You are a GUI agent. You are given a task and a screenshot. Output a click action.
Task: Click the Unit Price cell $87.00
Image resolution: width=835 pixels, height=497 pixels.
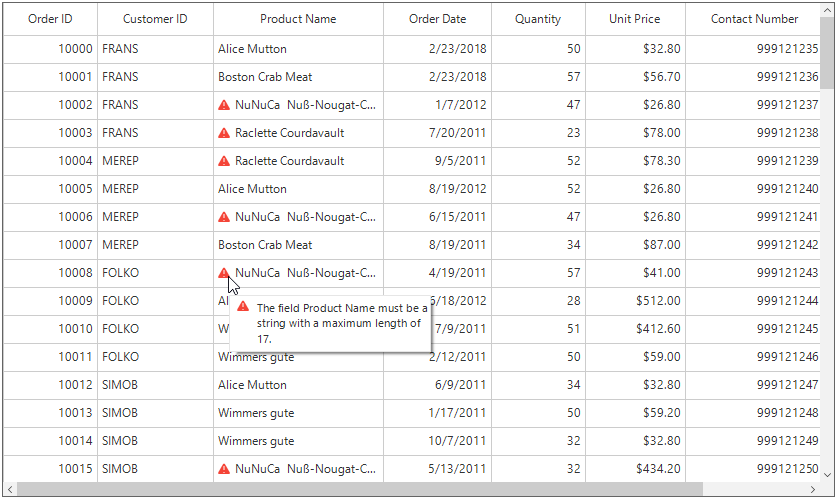[x=635, y=245]
